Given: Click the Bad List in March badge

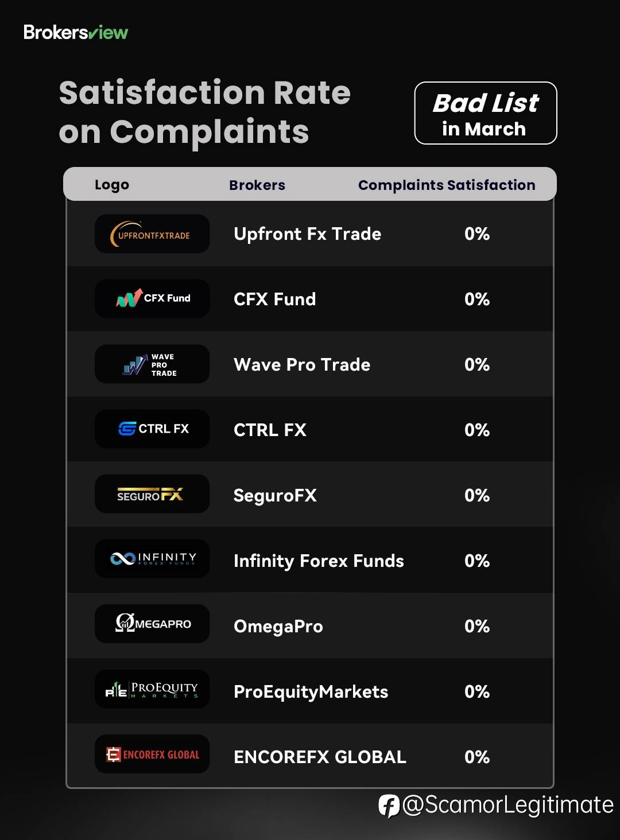Looking at the screenshot, I should click(486, 113).
